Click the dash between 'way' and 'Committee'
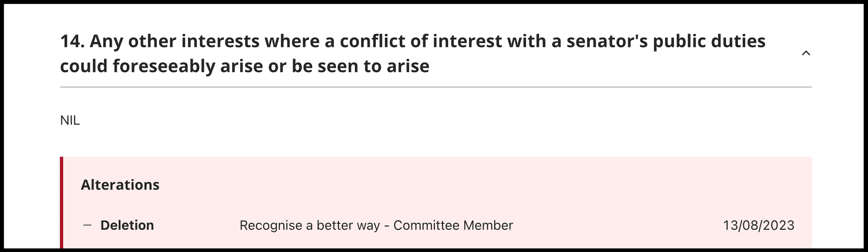868x252 pixels. (386, 226)
